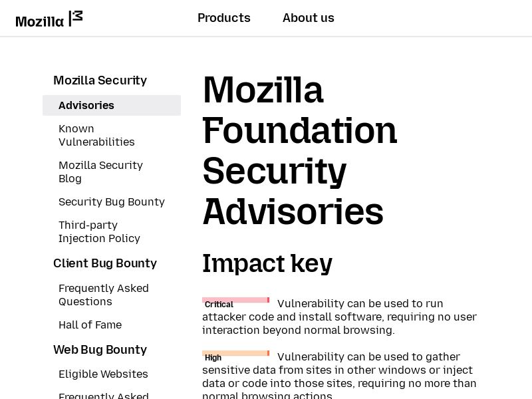Select Advisories in the sidebar
Screen dimensions: 532x399
tap(86, 105)
